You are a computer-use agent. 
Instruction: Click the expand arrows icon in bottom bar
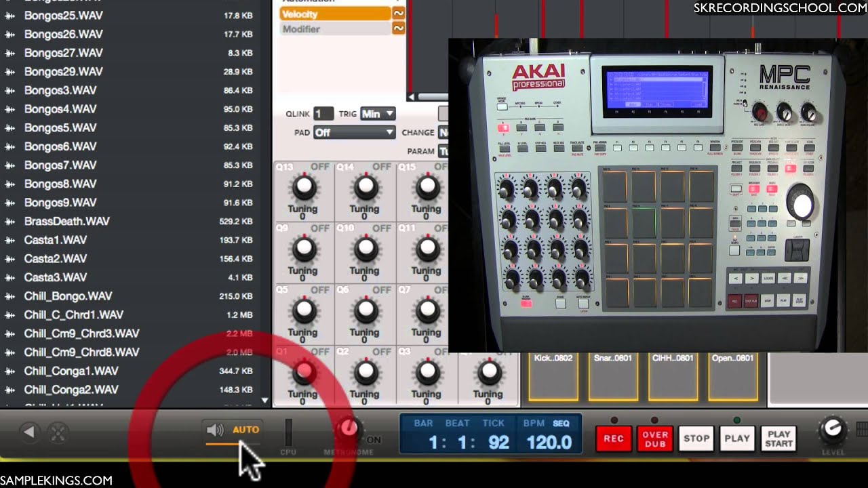pos(58,432)
